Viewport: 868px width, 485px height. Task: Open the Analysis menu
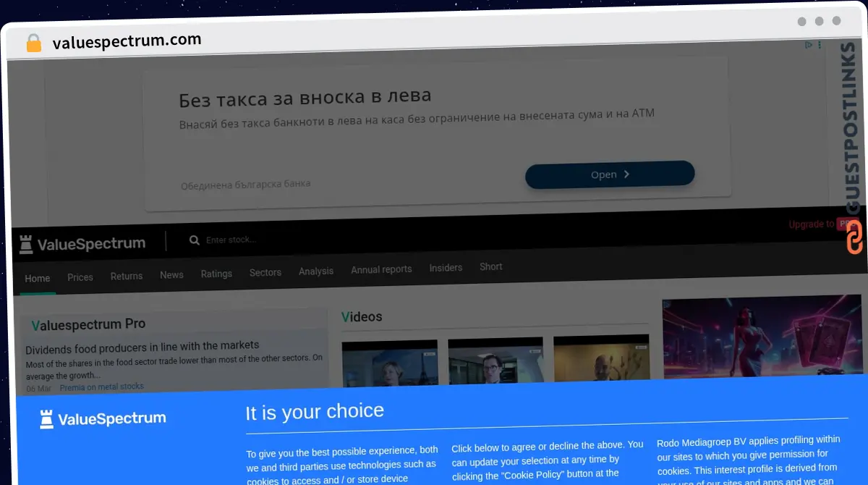coord(316,271)
